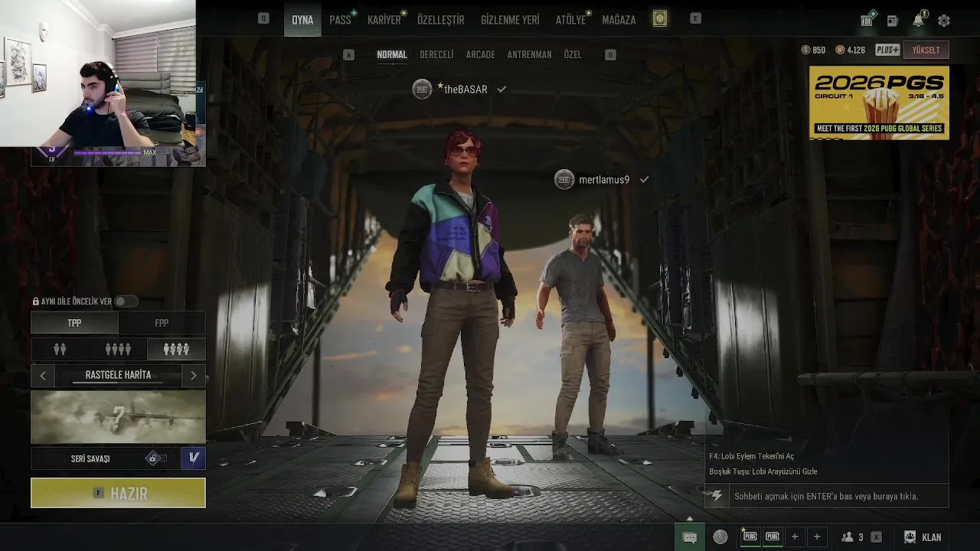Open the news feed icon

[892, 21]
